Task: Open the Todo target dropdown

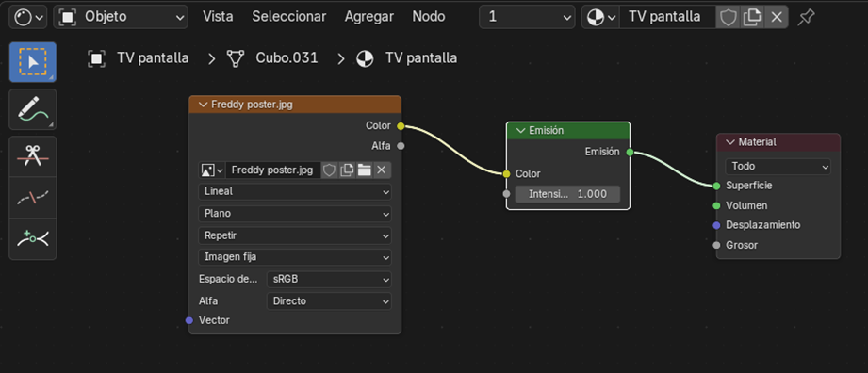Action: pos(778,166)
